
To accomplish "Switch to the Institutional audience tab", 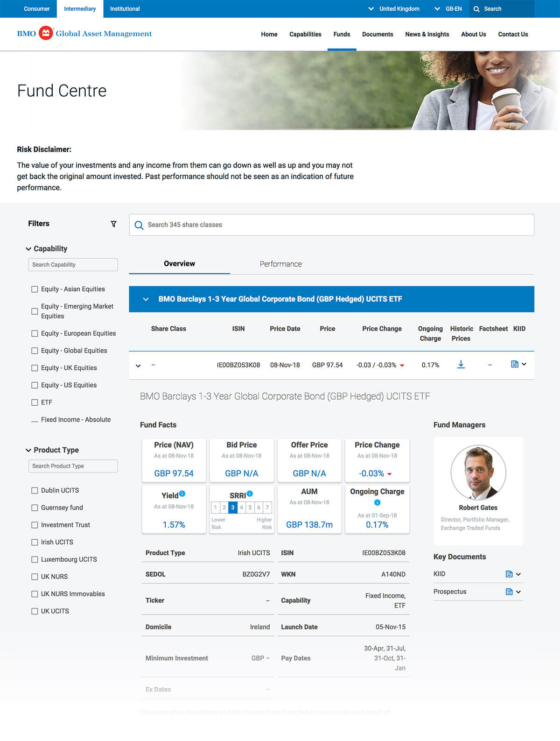I will [x=125, y=9].
